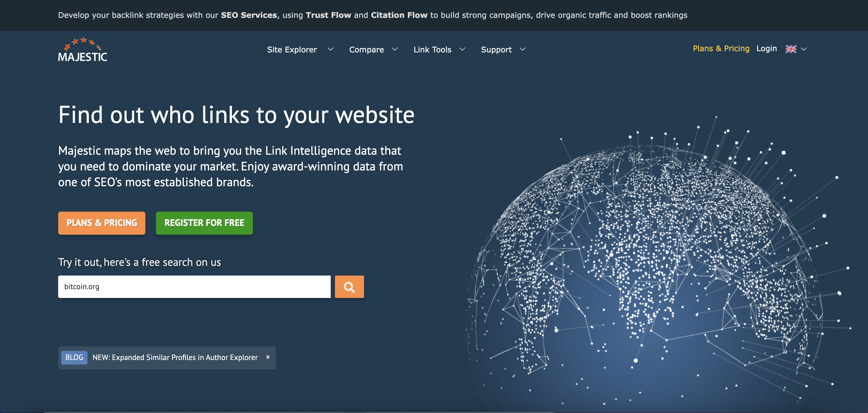Click the Majestic logo

83,50
